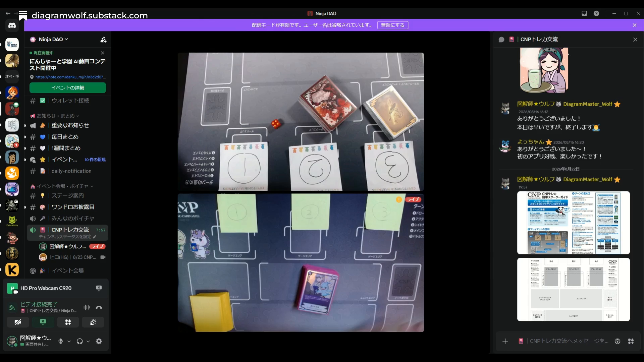
Task: Open the CNP starter guide image
Action: coord(574,223)
